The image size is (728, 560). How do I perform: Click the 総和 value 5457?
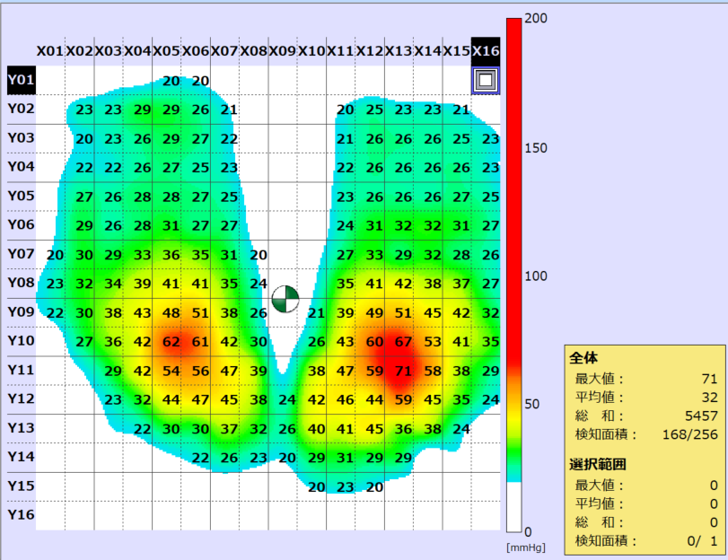point(700,416)
